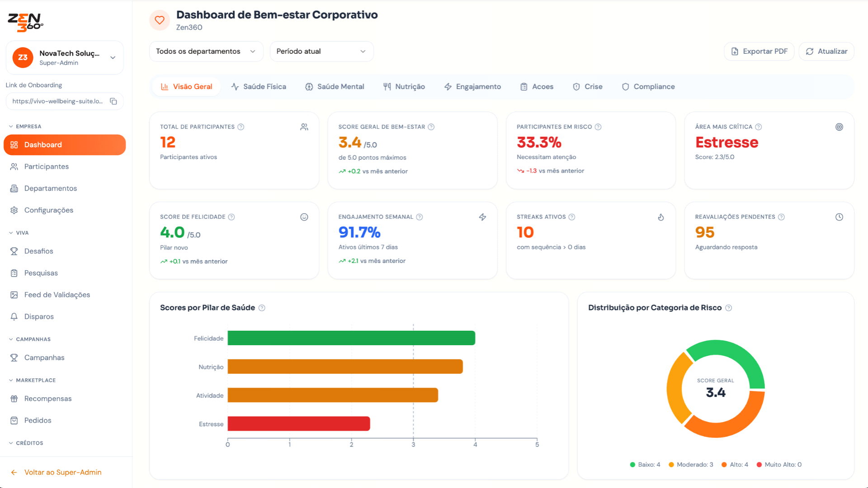Collapse the EMPRESA sidebar section
This screenshot has width=868, height=488.
click(x=25, y=127)
